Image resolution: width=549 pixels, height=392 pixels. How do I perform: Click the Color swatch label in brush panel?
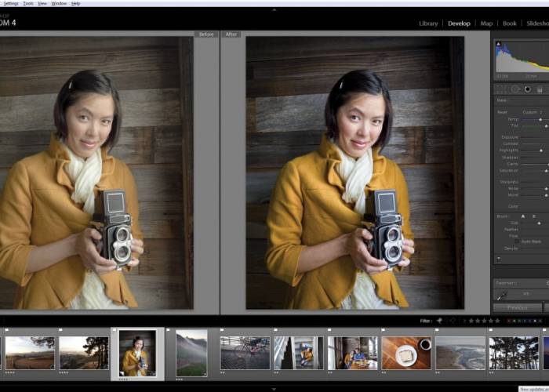click(513, 206)
